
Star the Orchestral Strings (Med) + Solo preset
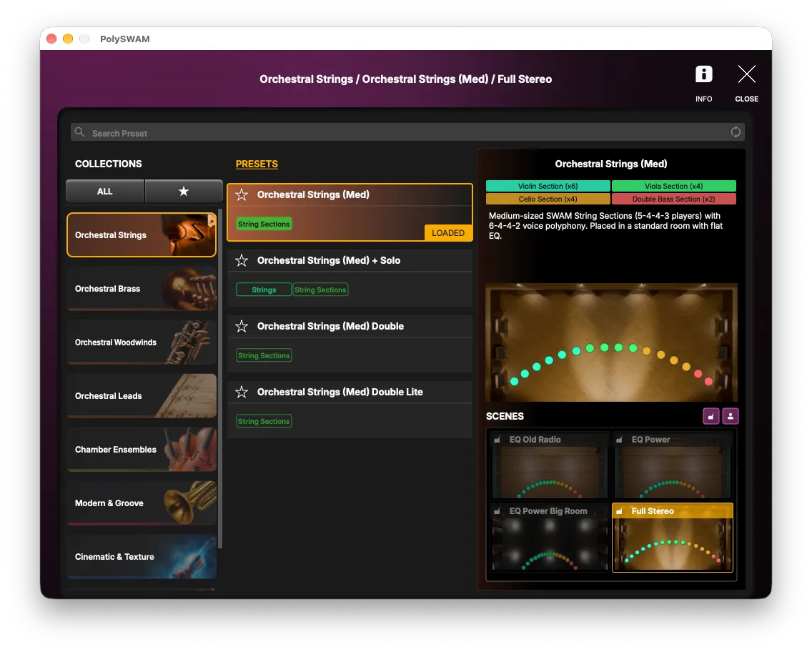pos(242,260)
